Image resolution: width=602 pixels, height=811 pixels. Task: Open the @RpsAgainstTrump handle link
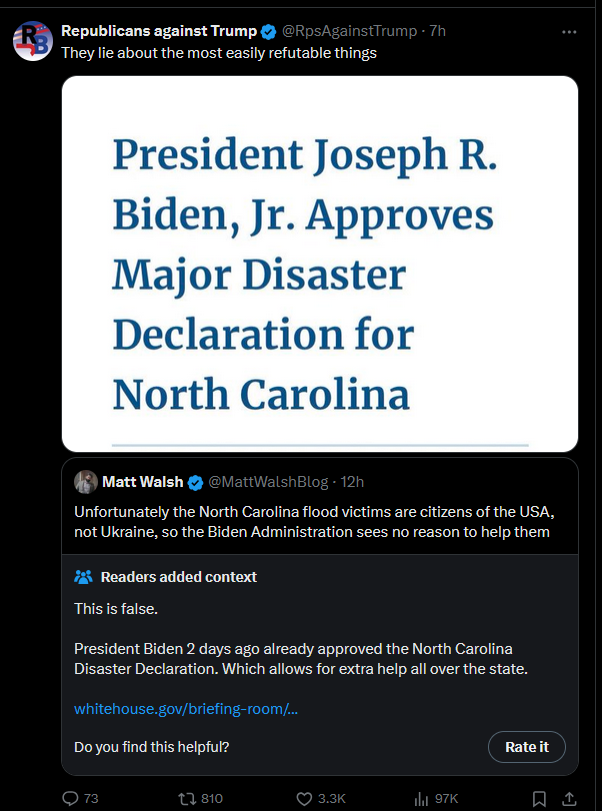(x=354, y=31)
